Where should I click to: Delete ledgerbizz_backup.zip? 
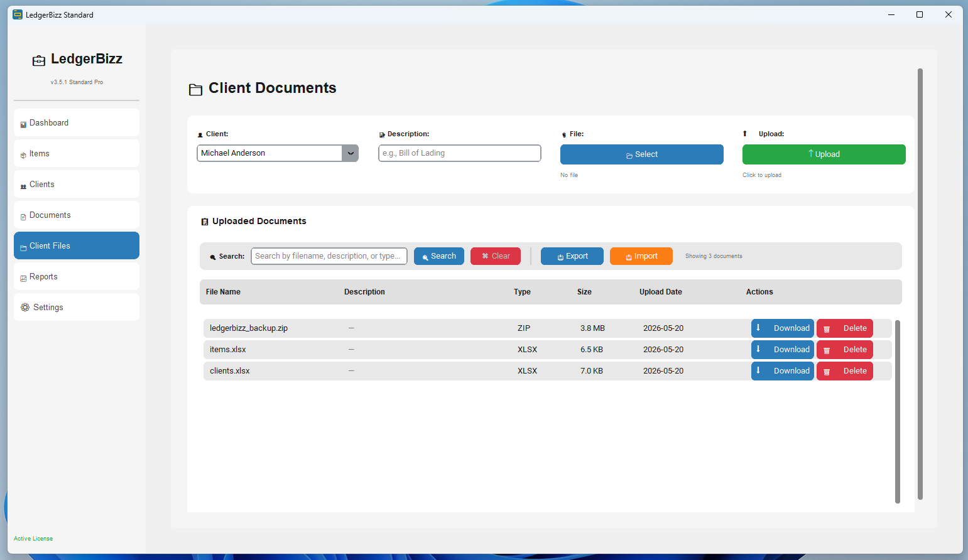[845, 328]
